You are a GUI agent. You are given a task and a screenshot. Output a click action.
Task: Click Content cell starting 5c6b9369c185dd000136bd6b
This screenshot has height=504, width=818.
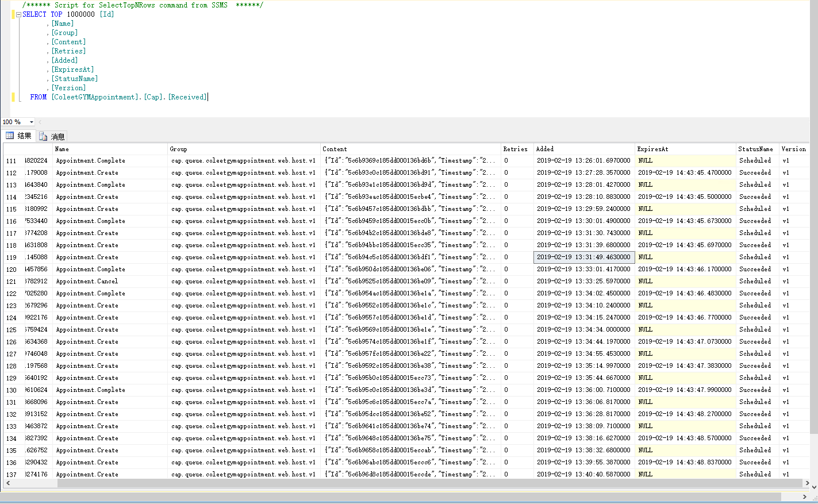[411, 161]
